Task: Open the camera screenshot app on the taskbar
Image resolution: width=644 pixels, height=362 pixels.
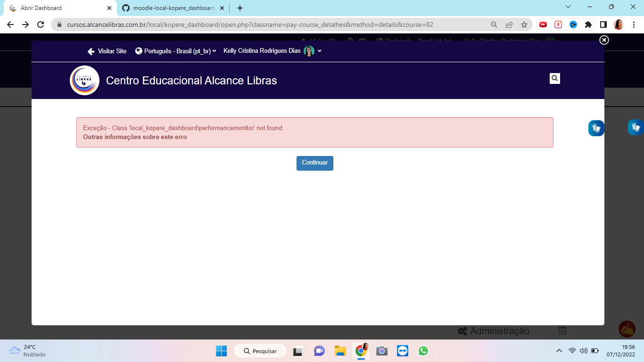Action: (x=381, y=351)
